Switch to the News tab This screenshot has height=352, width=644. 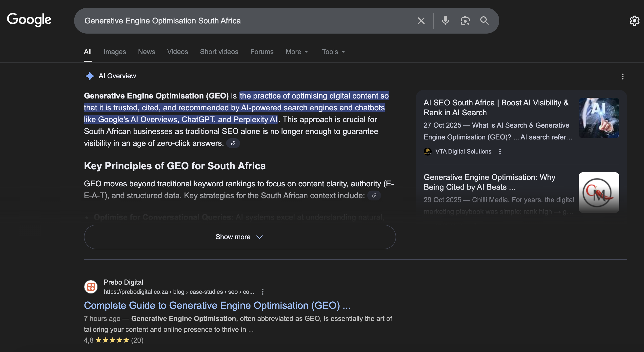click(146, 52)
